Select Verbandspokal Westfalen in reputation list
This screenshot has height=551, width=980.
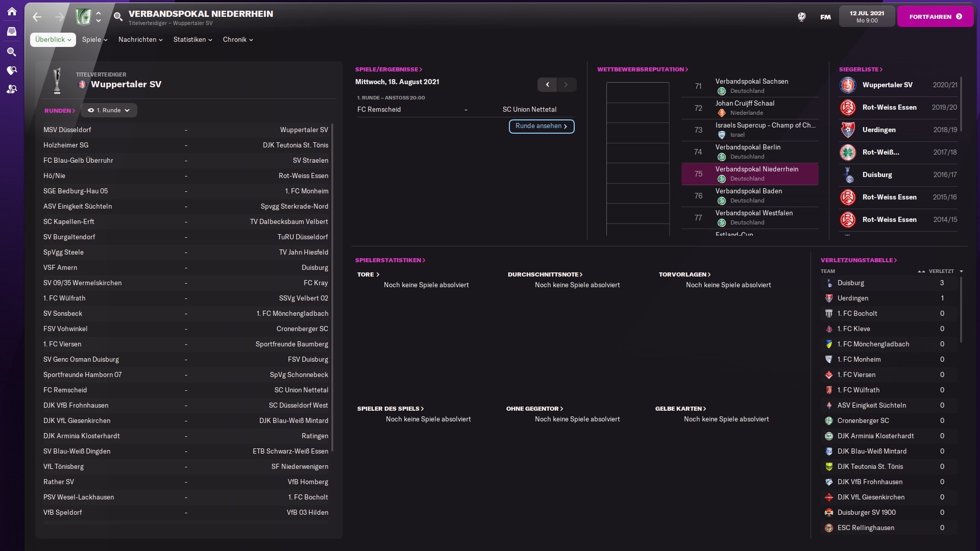tap(750, 218)
